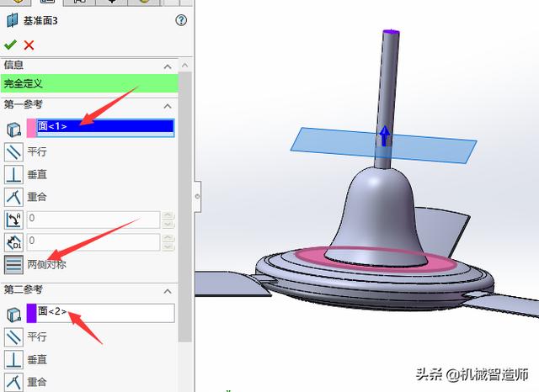Cancel with the red X icon
Image resolution: width=539 pixels, height=392 pixels.
tap(29, 45)
